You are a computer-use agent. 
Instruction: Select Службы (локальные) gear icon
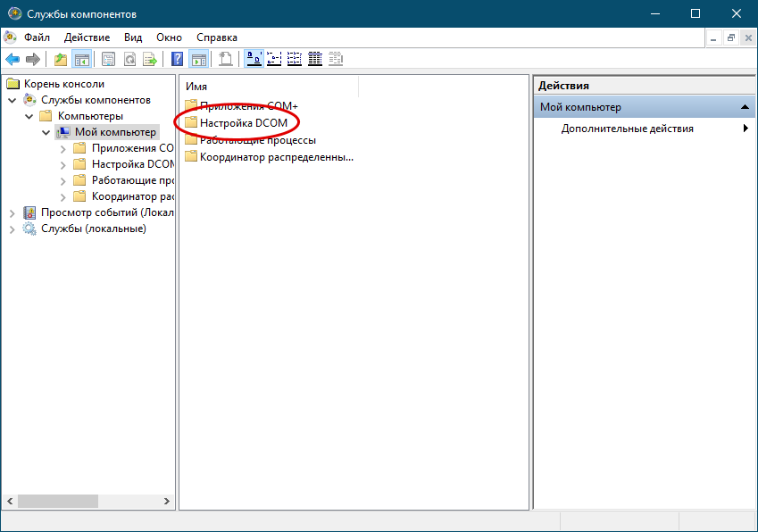[29, 229]
